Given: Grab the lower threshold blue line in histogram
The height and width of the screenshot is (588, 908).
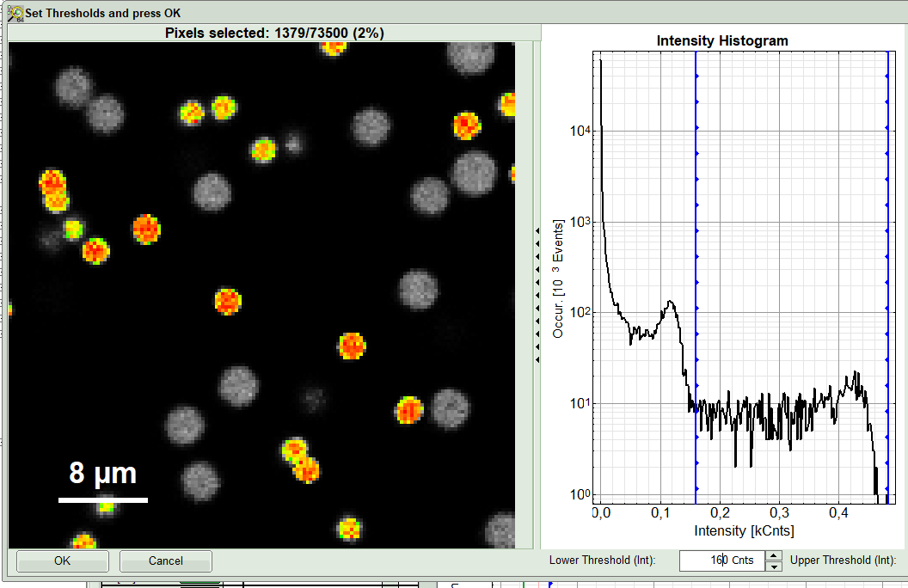Looking at the screenshot, I should 696,258.
